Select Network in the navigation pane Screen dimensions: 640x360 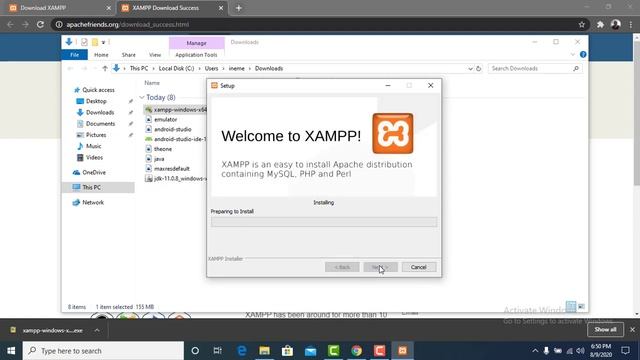[x=93, y=202]
